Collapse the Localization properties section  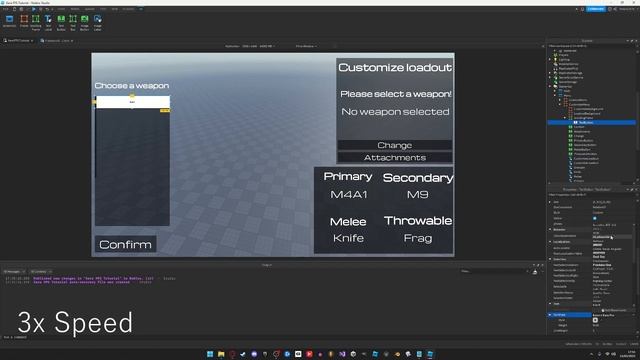(x=550, y=242)
